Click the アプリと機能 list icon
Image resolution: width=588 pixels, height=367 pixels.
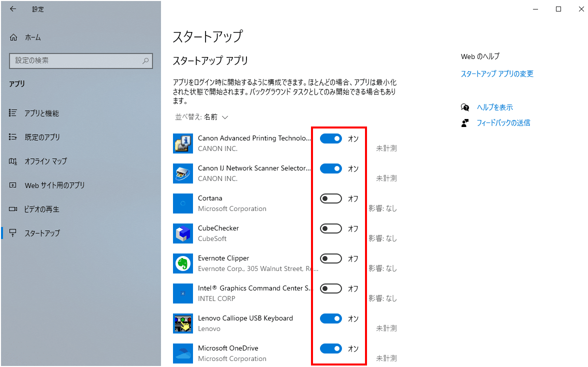click(13, 113)
